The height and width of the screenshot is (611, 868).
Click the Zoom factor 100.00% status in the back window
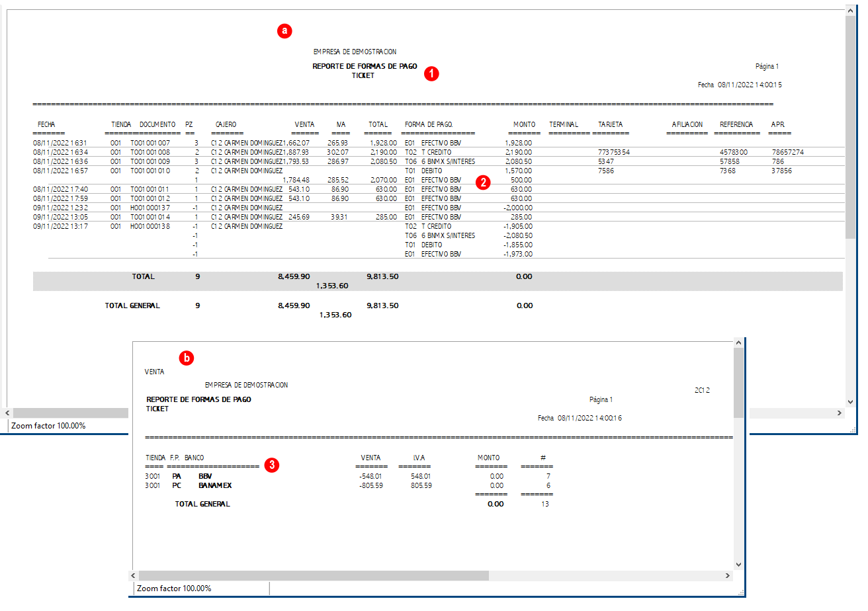pyautogui.click(x=48, y=426)
